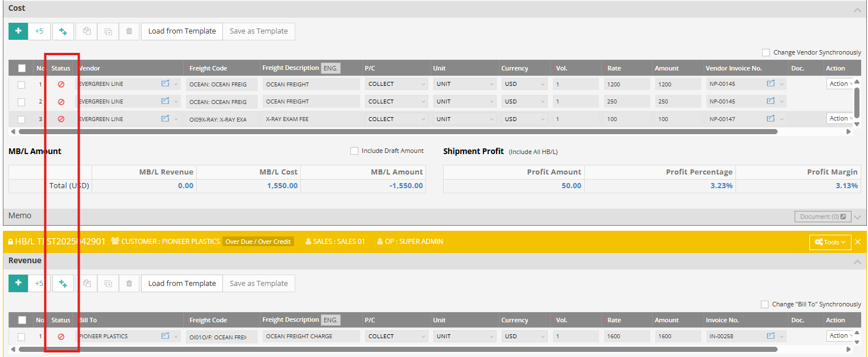Image resolution: width=868 pixels, height=357 pixels.
Task: Click the green add row icon in Cost
Action: pos(18,31)
